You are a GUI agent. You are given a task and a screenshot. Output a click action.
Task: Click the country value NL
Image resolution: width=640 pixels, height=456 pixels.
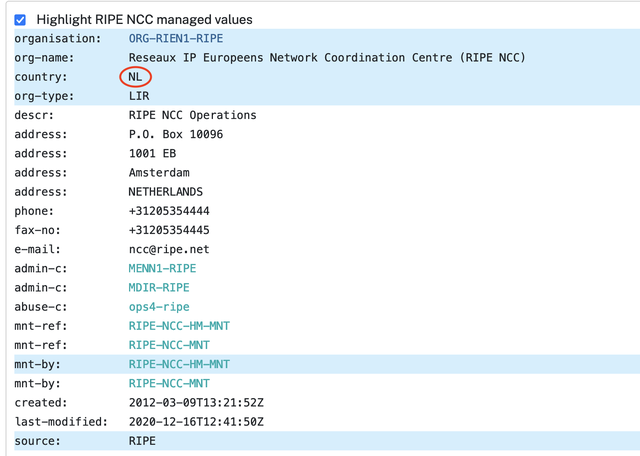[x=135, y=77]
